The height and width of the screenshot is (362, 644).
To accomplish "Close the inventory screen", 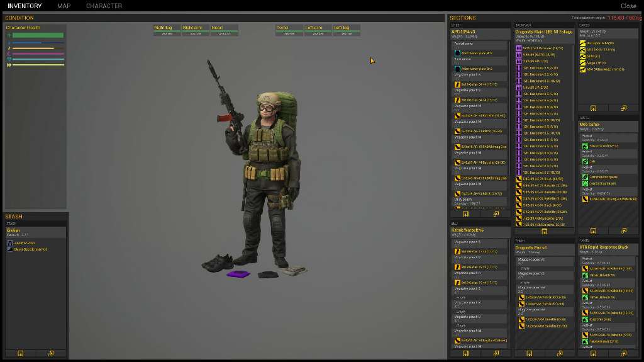I will click(628, 6).
